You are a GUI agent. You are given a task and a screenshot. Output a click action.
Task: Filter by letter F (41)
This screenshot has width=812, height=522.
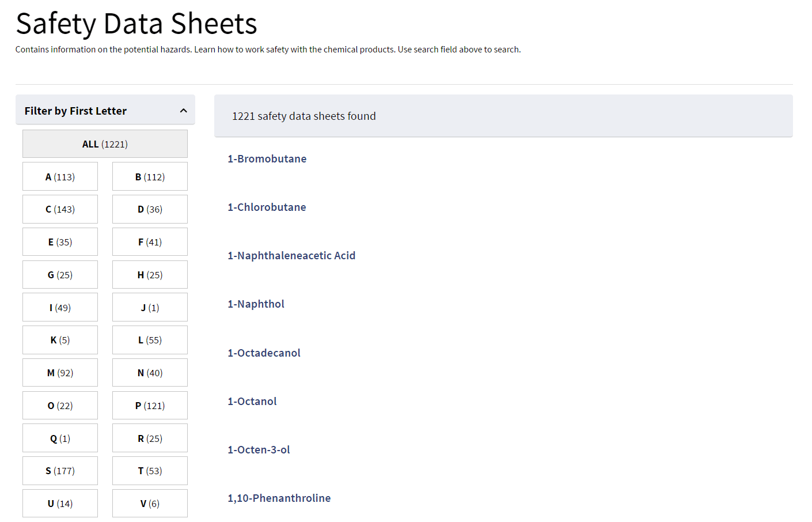150,242
